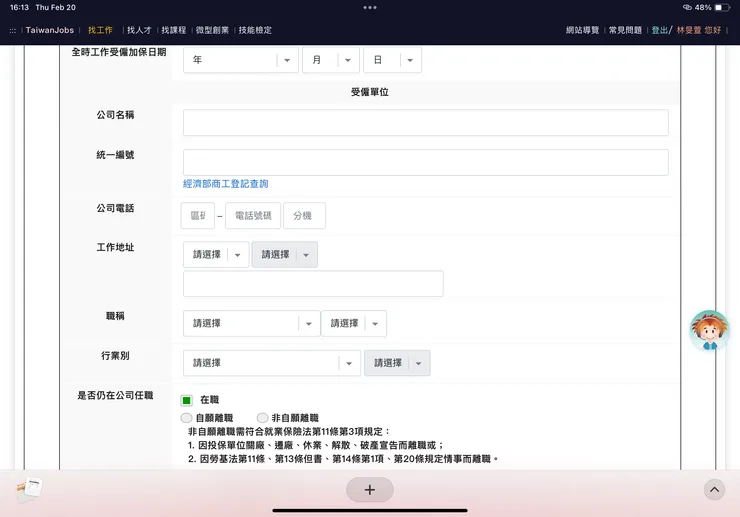Tap the scroll-to-top chevron icon
This screenshot has width=740, height=517.
coord(715,490)
